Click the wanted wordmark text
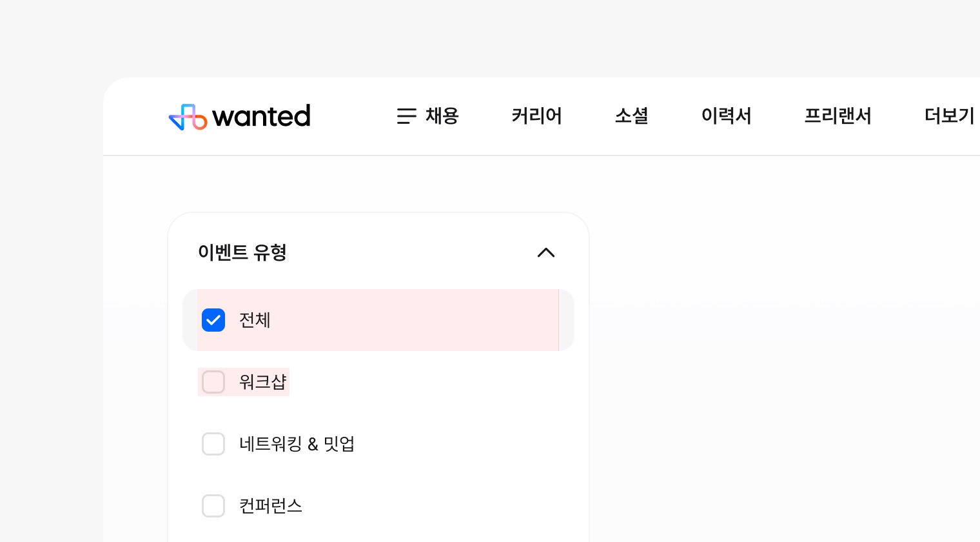This screenshot has height=542, width=980. [x=261, y=117]
